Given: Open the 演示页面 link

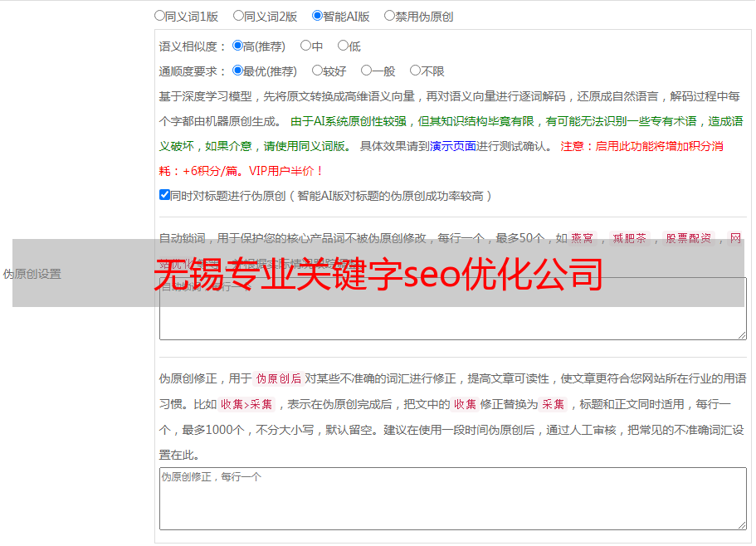Looking at the screenshot, I should click(x=453, y=146).
